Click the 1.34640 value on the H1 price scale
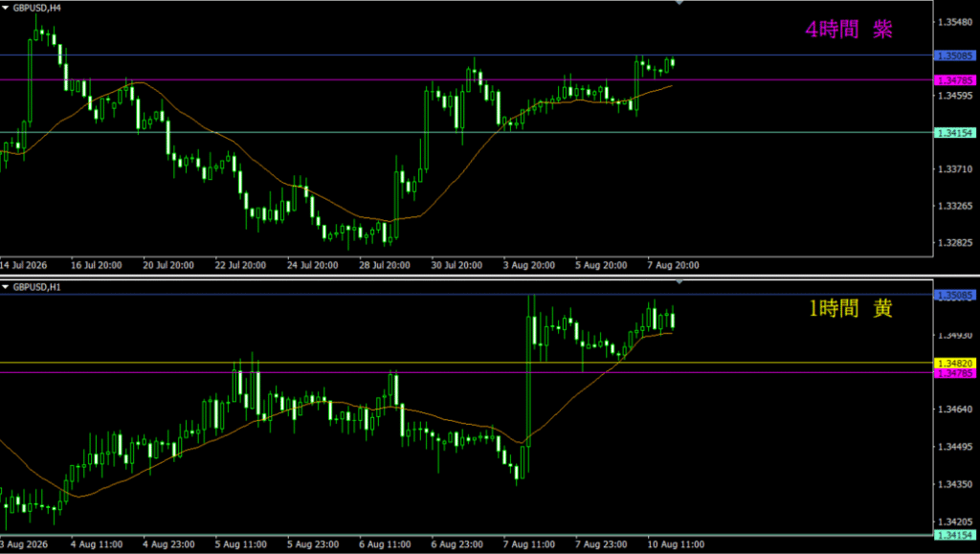The width and height of the screenshot is (980, 554). [x=956, y=410]
